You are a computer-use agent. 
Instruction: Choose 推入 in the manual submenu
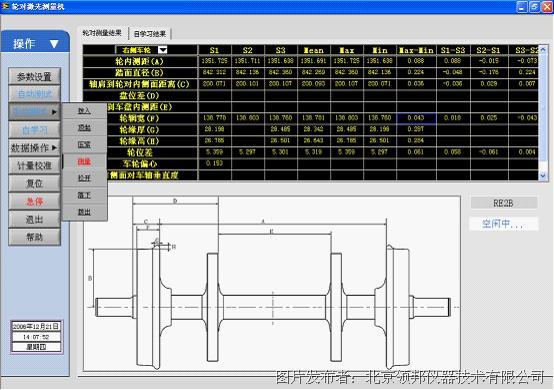(84, 111)
